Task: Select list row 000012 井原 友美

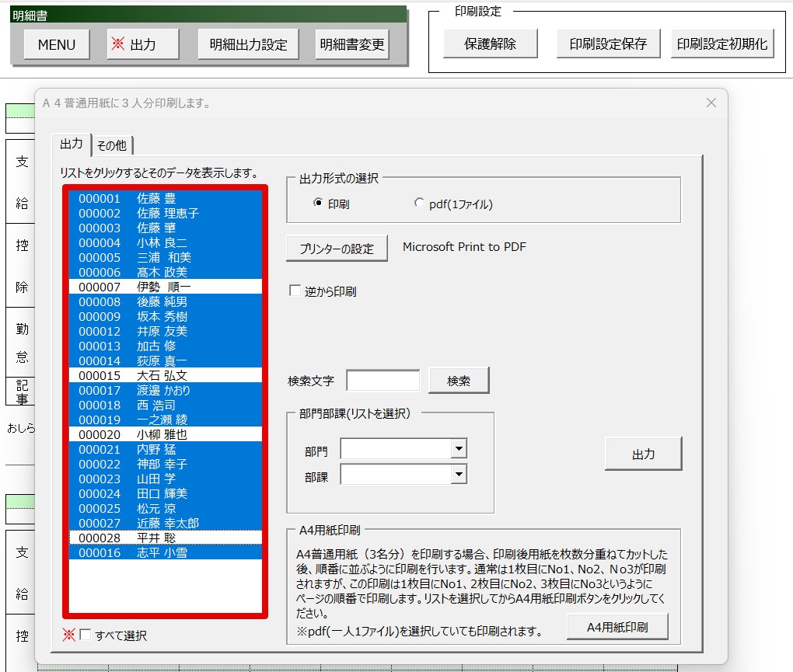Action: point(166,331)
